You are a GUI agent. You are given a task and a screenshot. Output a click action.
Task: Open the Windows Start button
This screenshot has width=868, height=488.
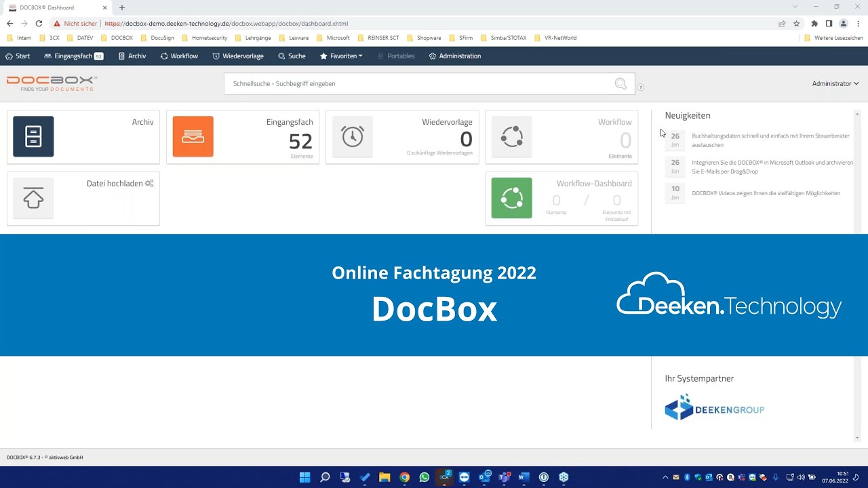304,477
